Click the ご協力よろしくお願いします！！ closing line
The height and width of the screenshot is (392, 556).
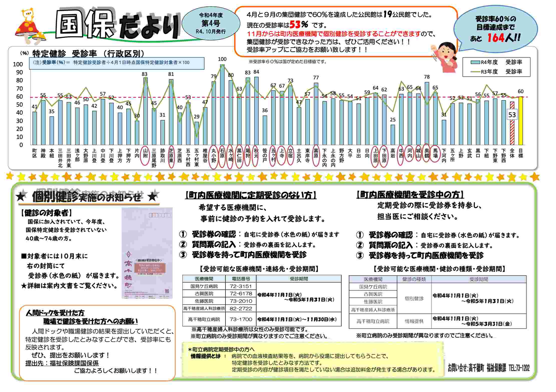(x=116, y=371)
